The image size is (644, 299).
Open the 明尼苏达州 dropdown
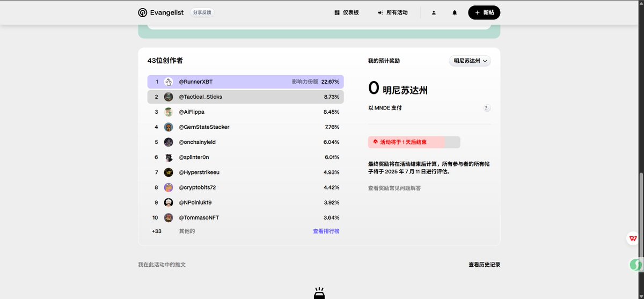(x=470, y=61)
